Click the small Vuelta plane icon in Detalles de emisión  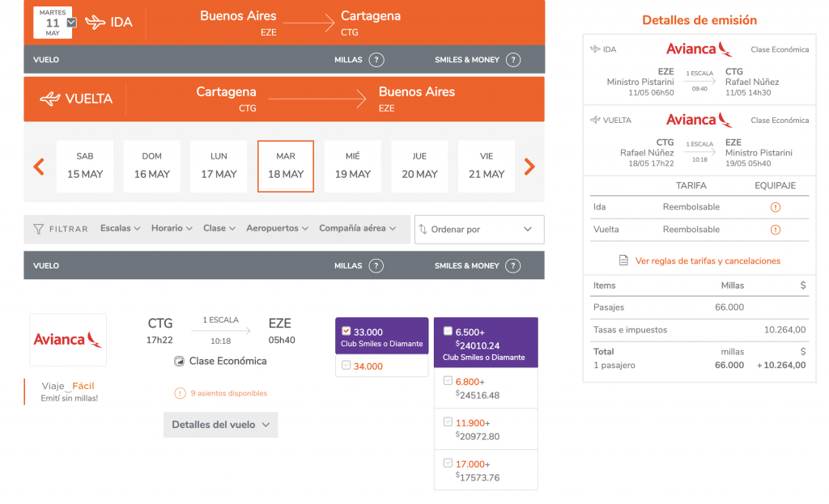tap(595, 120)
